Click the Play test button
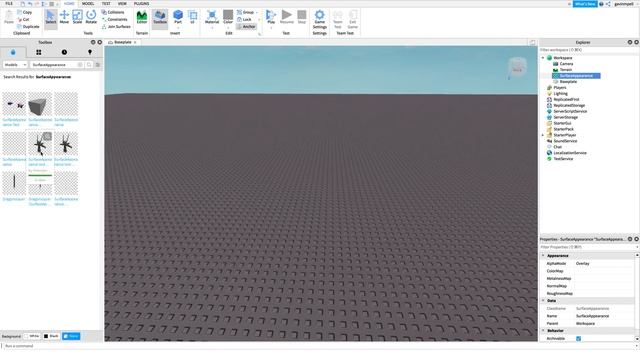 271,18
